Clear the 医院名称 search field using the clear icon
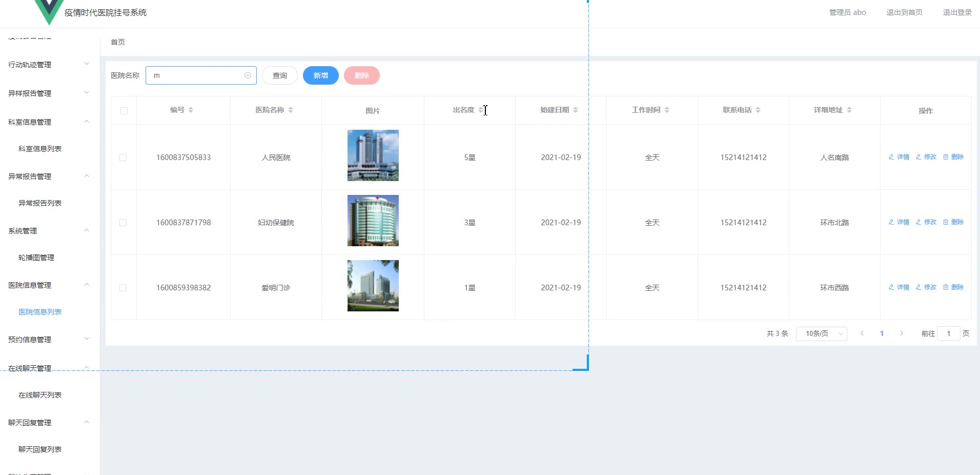Screen dimensions: 980x475 pyautogui.click(x=248, y=75)
